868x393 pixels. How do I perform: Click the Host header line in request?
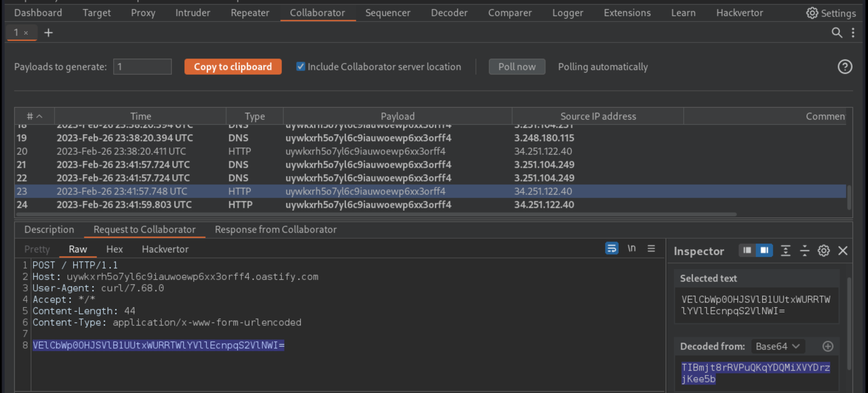[x=175, y=277]
